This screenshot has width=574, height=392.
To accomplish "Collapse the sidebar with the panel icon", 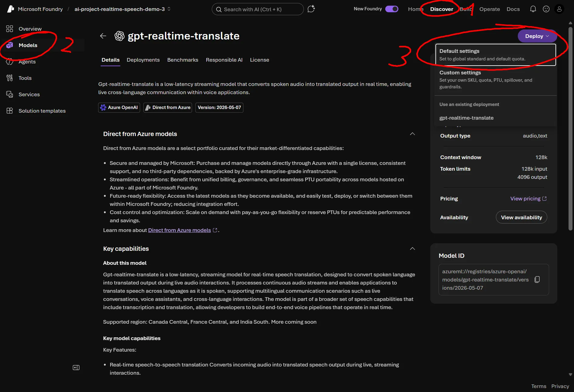I will (x=76, y=368).
